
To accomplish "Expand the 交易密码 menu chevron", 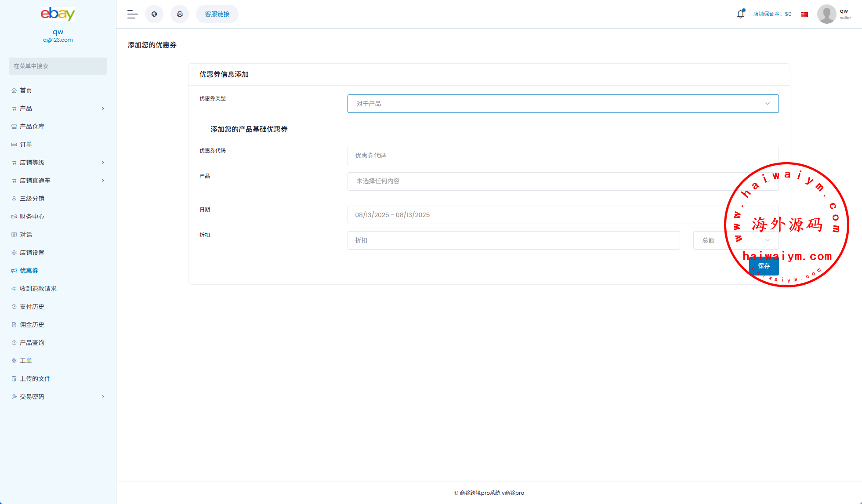I will (103, 397).
